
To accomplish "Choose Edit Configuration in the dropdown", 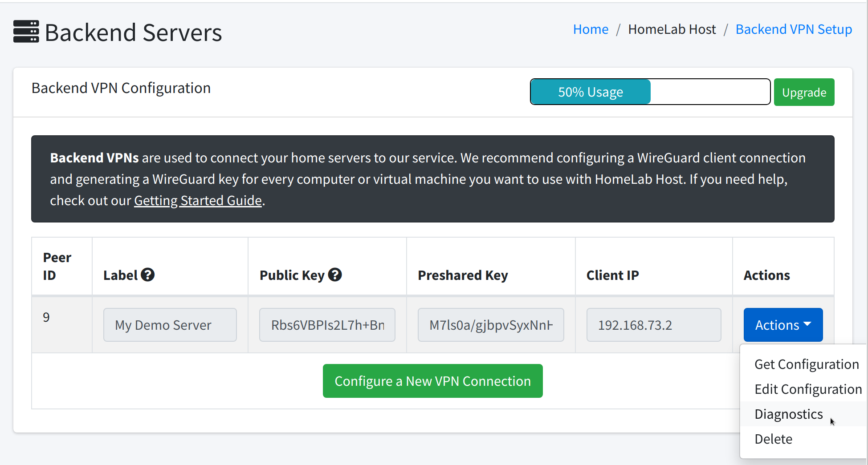I will point(807,389).
